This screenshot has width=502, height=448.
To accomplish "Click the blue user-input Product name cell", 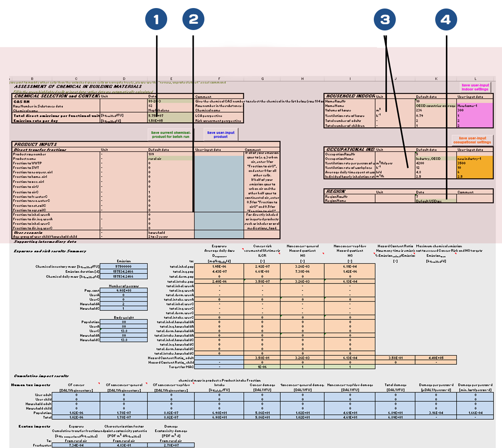I will point(219,158).
